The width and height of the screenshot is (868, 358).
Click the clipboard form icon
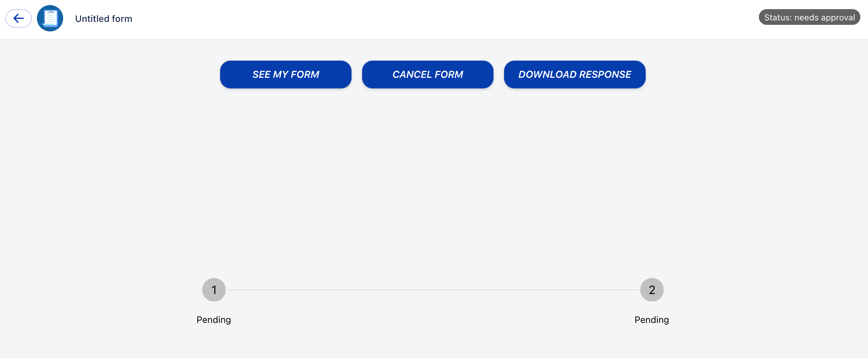[x=50, y=18]
